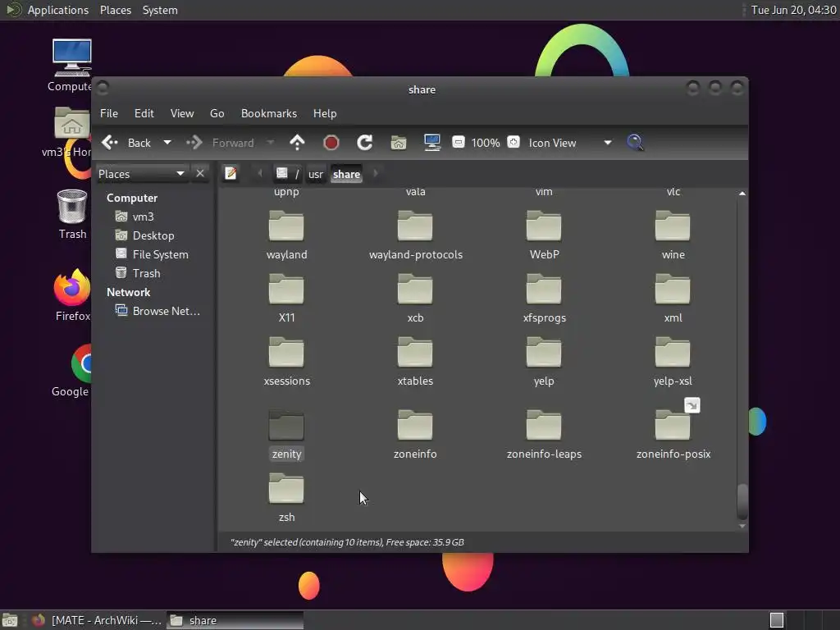840x630 pixels.
Task: Open the Icon View mode dropdown
Action: 570,143
